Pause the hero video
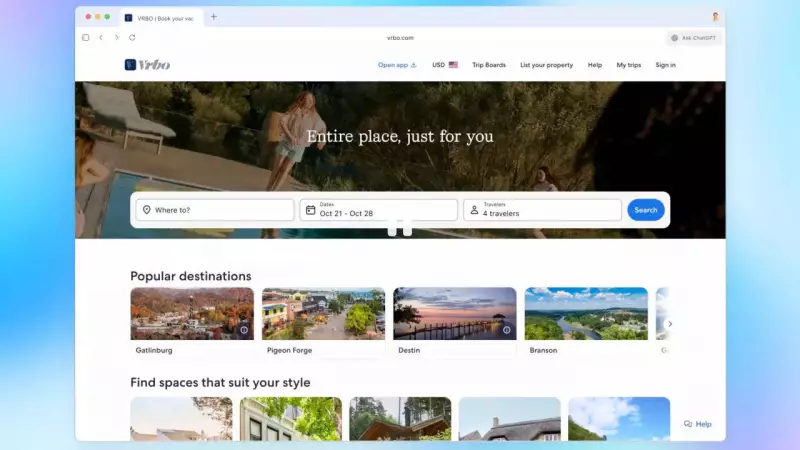The width and height of the screenshot is (800, 450). [400, 228]
